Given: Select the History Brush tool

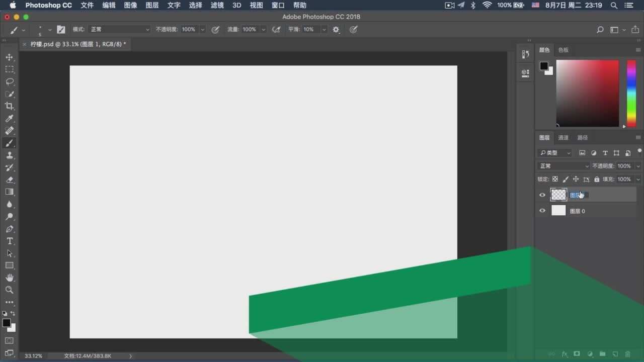Looking at the screenshot, I should (x=10, y=167).
